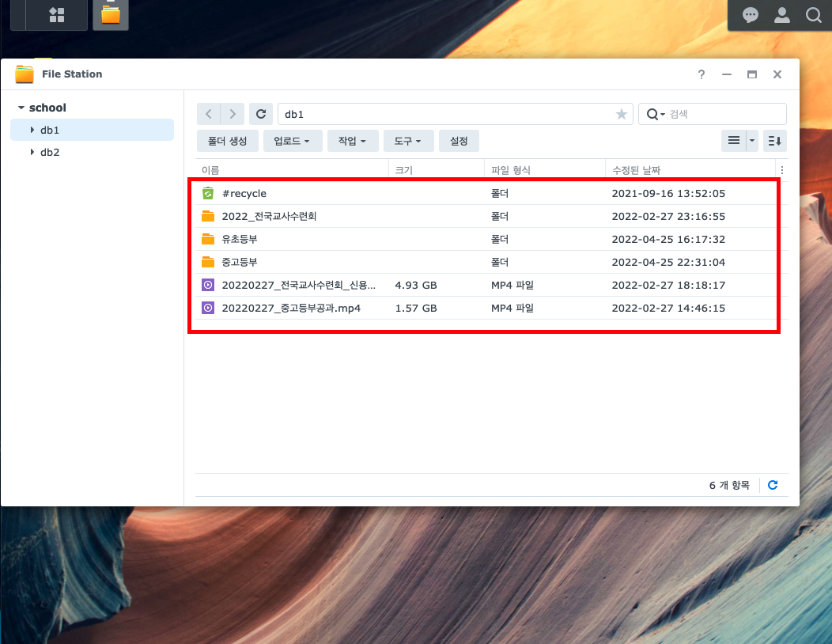Expand the db2 folder in the sidebar

click(32, 152)
